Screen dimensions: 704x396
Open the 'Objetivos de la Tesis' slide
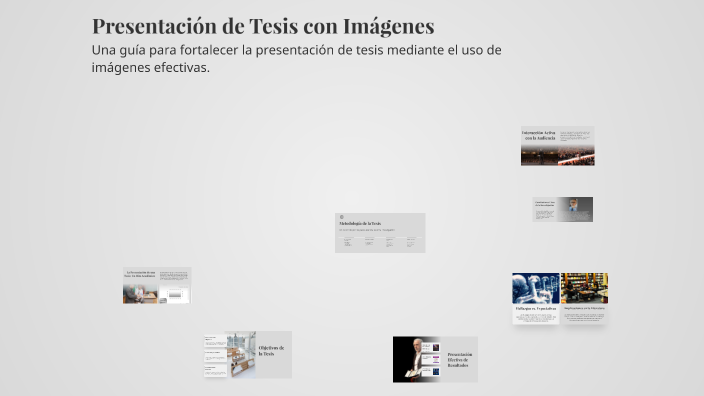(248, 355)
